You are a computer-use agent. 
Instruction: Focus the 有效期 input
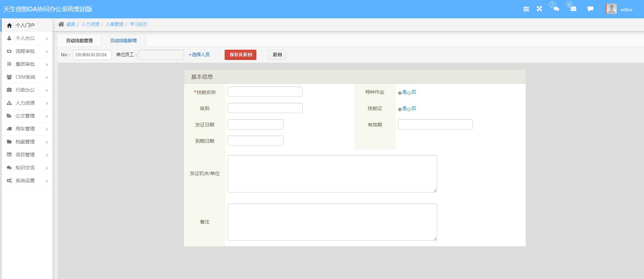(x=435, y=124)
